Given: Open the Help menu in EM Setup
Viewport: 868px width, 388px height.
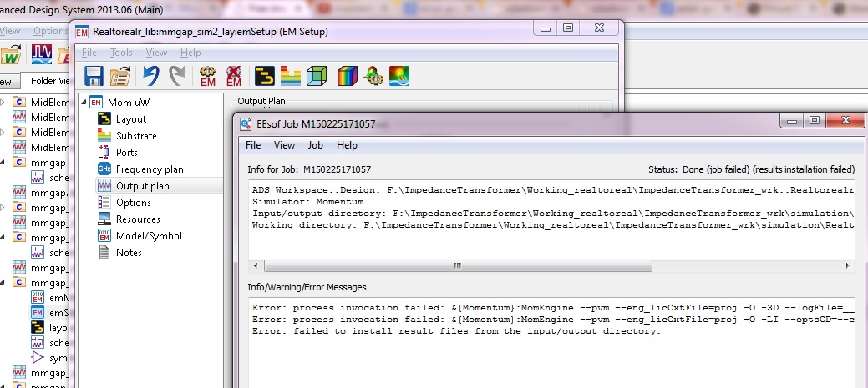Looking at the screenshot, I should (x=190, y=53).
